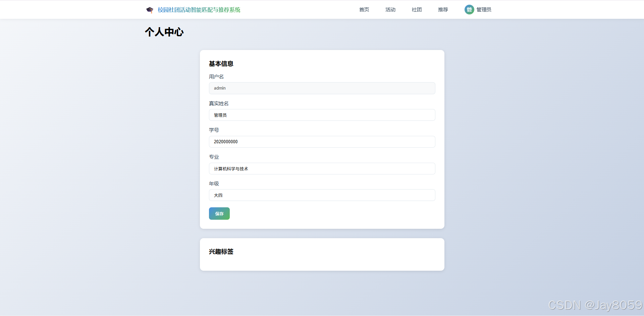Focus the 学号 field with 2020000000
This screenshot has width=644, height=316.
[322, 142]
